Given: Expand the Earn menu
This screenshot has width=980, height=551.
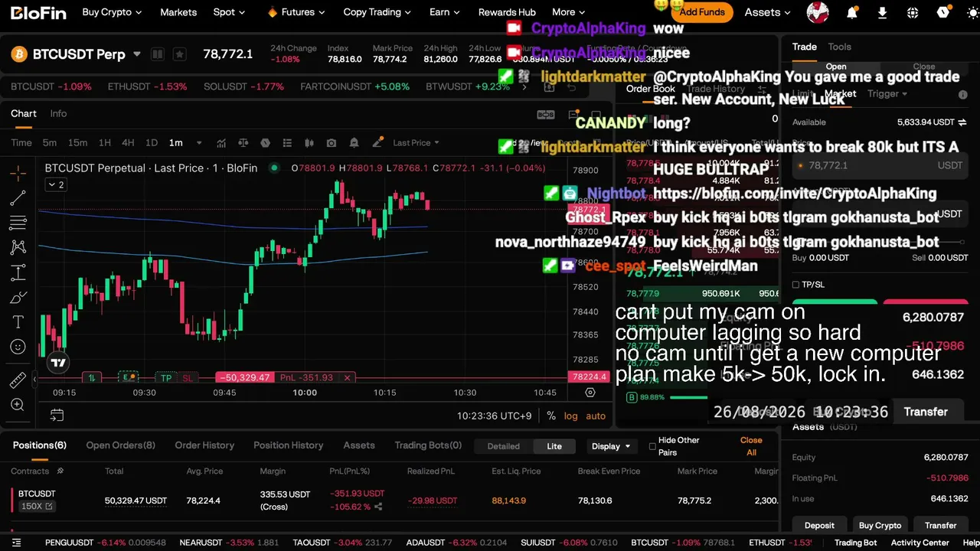Looking at the screenshot, I should [445, 12].
